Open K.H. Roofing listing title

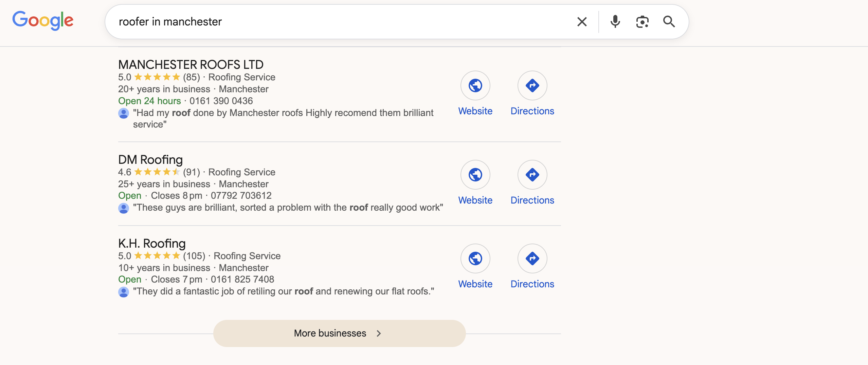pos(152,243)
